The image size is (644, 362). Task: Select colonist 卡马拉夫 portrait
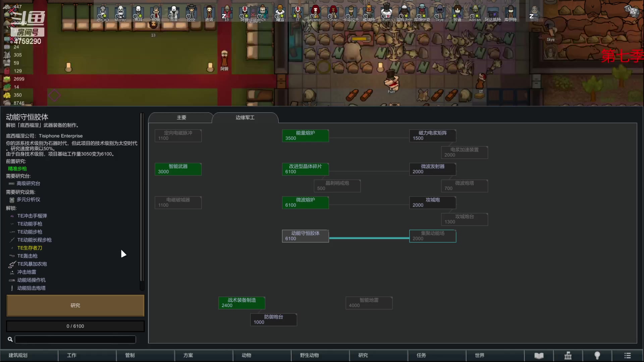coord(351,13)
